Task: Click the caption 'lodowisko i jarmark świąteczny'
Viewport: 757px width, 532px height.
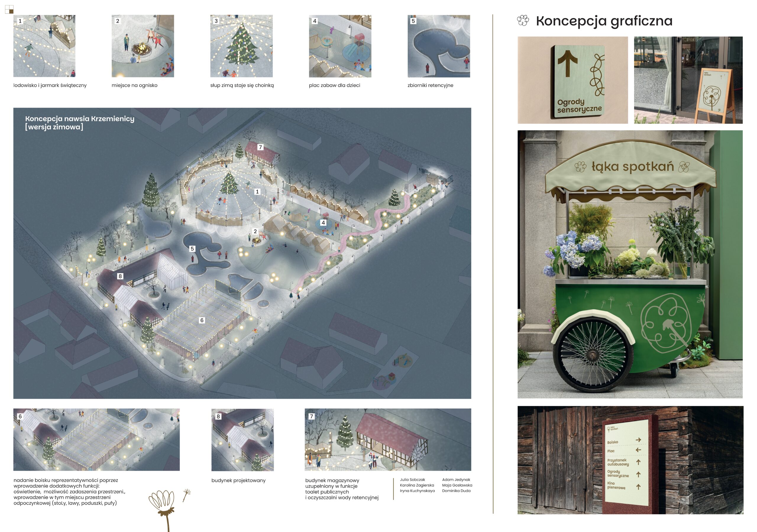Action: 50,85
